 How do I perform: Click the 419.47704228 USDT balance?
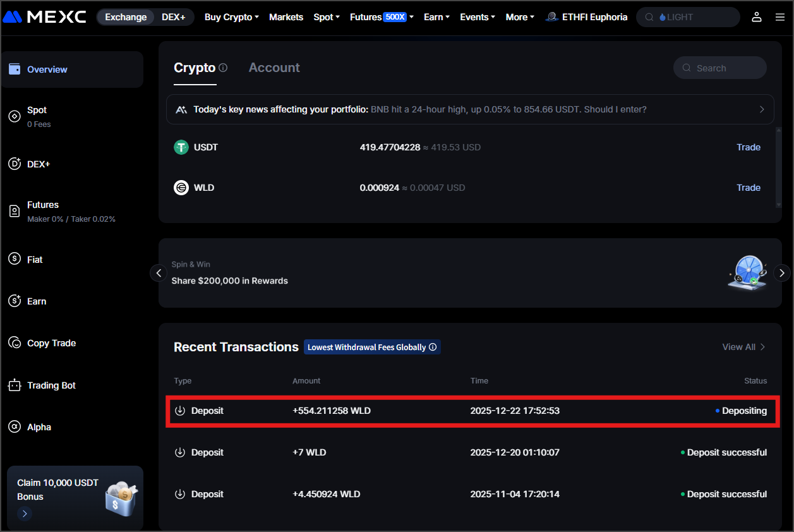point(390,147)
